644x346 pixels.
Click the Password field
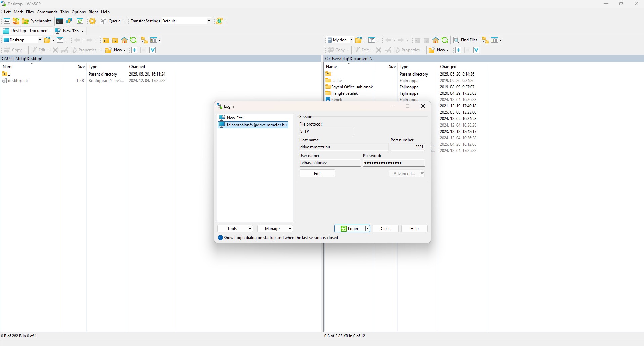[x=394, y=163]
